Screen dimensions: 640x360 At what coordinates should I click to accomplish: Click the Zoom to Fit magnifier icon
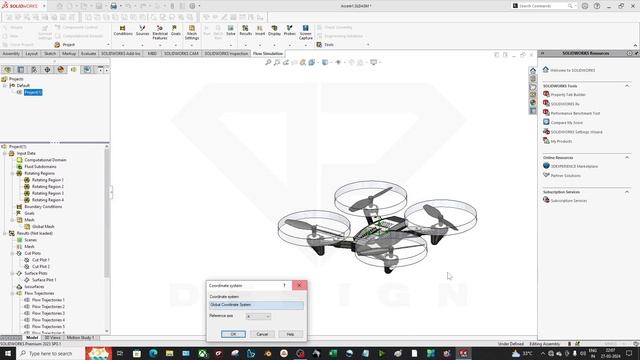pos(268,62)
